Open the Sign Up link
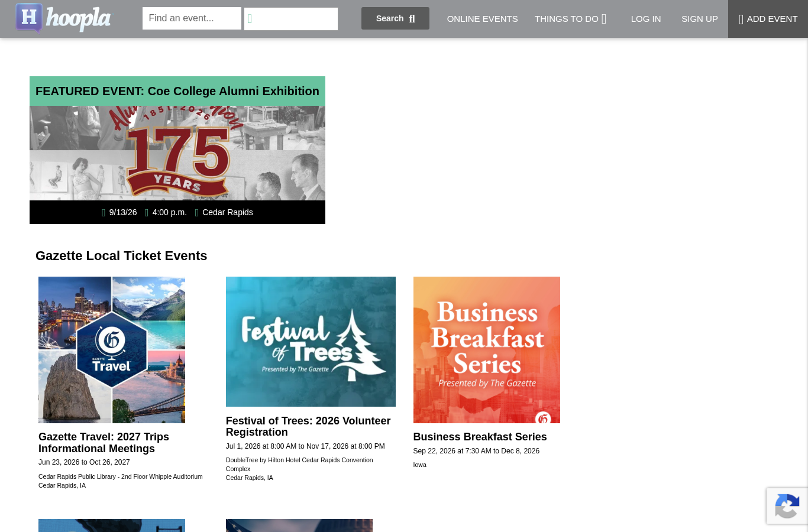The width and height of the screenshot is (808, 532). tap(700, 19)
